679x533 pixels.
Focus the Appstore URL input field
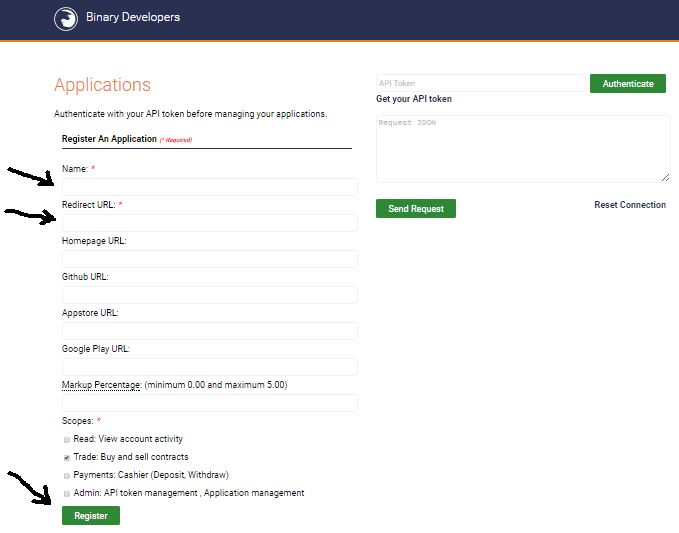tap(210, 331)
